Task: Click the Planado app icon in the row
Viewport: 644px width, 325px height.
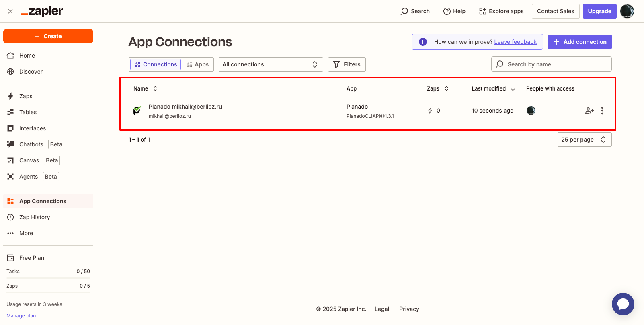Action: coord(137,111)
